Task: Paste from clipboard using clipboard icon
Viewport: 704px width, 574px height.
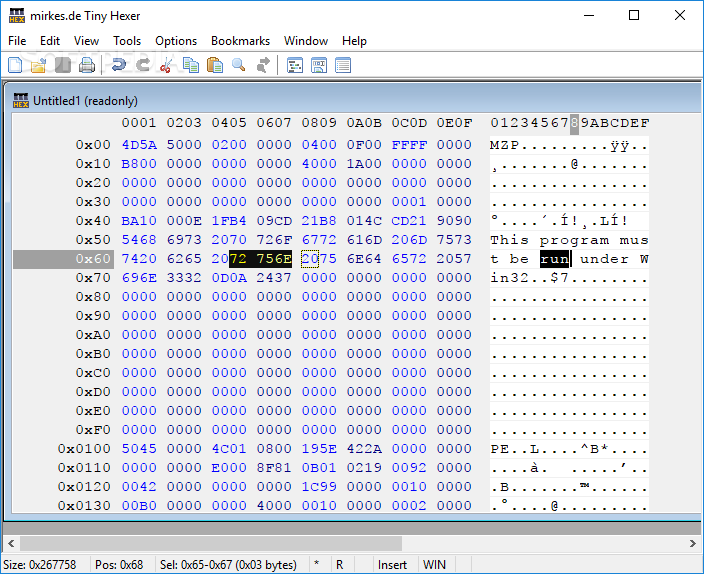Action: click(x=215, y=66)
